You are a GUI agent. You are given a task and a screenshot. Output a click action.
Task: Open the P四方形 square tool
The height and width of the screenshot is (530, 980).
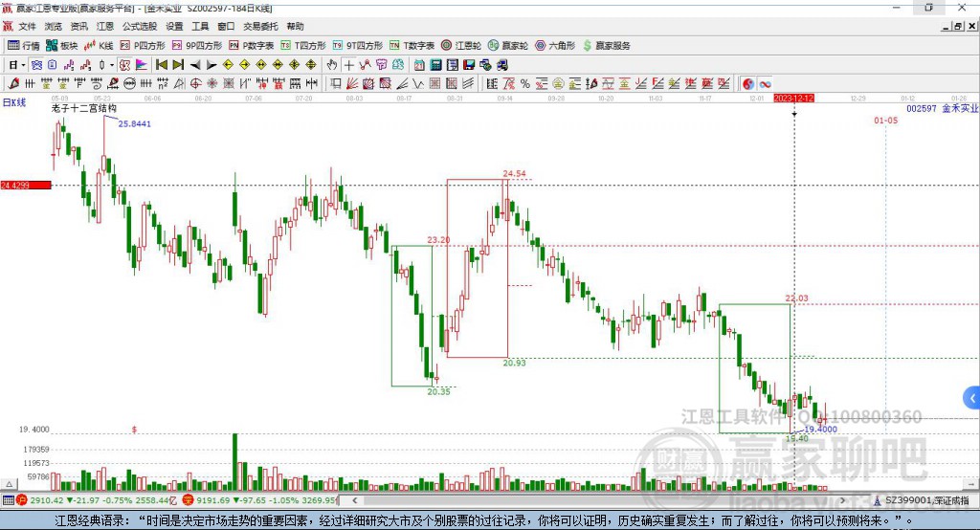[143, 46]
